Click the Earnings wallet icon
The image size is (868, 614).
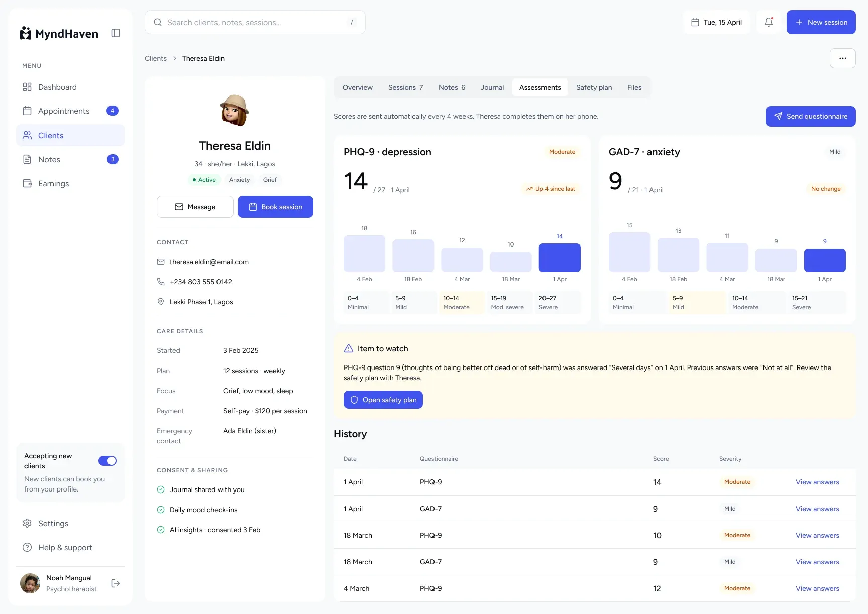[27, 183]
